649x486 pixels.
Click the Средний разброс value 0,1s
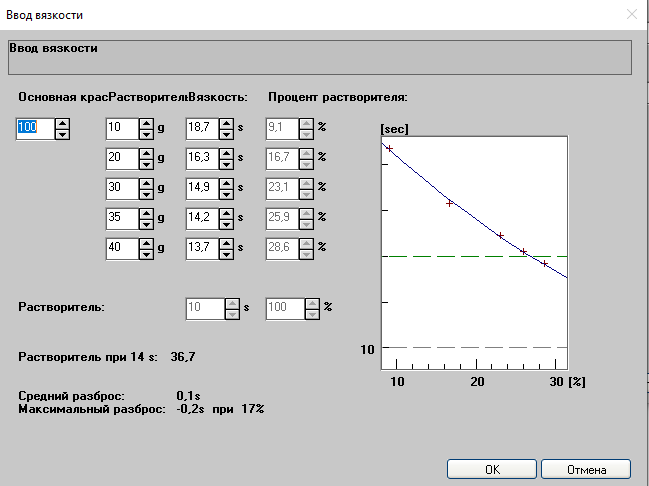tap(188, 396)
